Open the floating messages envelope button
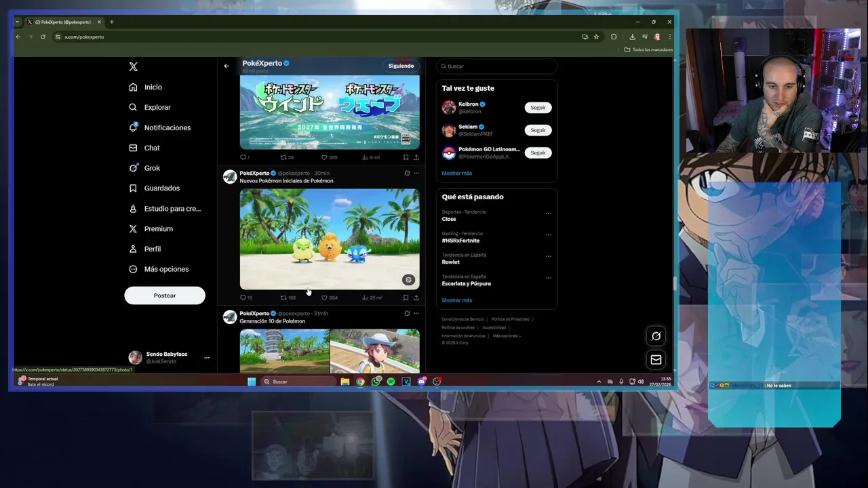This screenshot has width=868, height=488. [x=656, y=360]
